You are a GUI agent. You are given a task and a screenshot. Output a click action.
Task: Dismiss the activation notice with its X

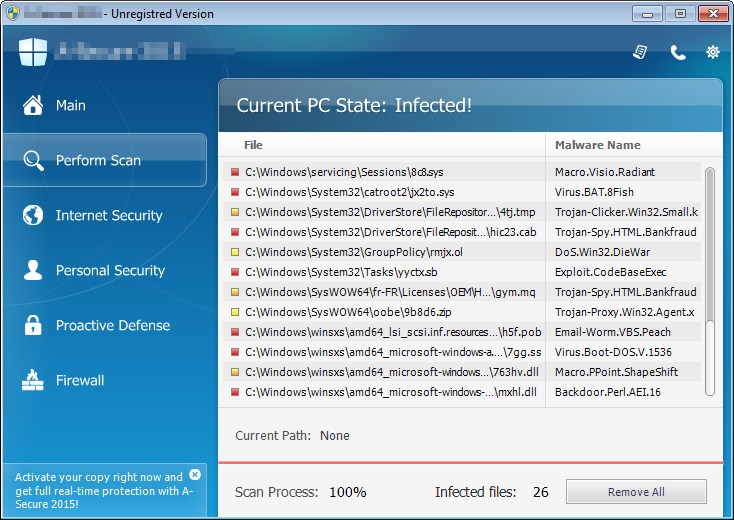pos(195,475)
